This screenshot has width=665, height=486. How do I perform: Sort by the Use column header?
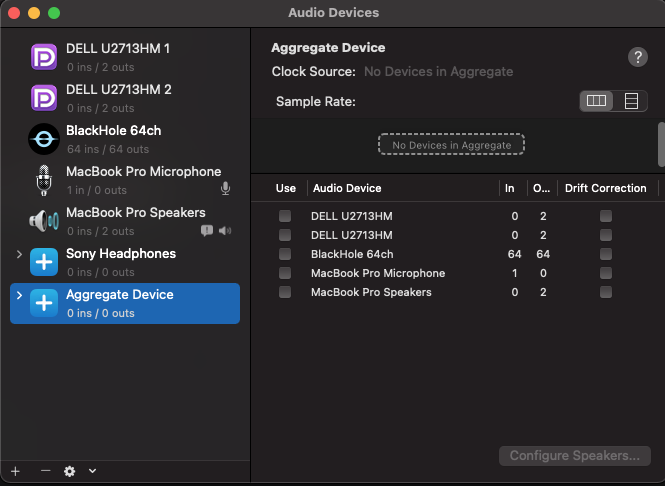pyautogui.click(x=285, y=188)
